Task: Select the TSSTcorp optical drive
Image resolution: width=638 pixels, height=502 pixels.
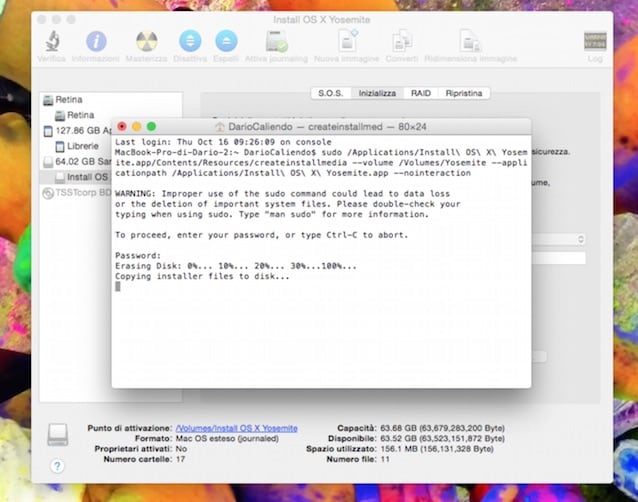Action: 76,192
